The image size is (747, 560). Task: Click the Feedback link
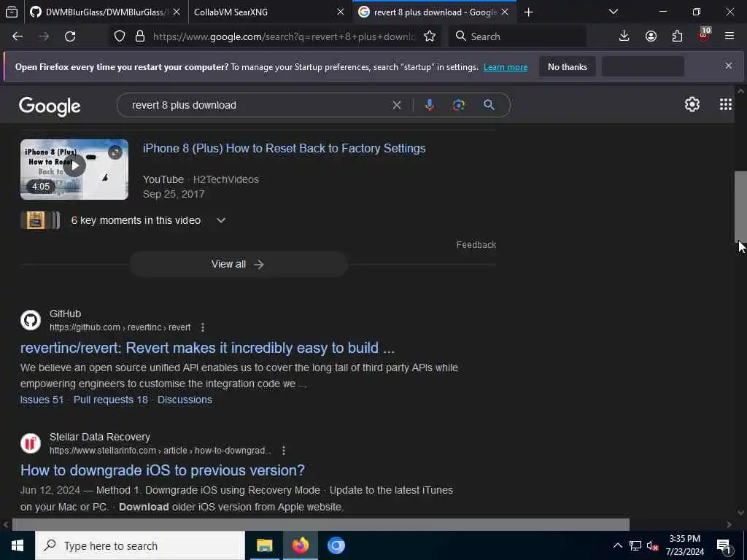click(x=476, y=245)
